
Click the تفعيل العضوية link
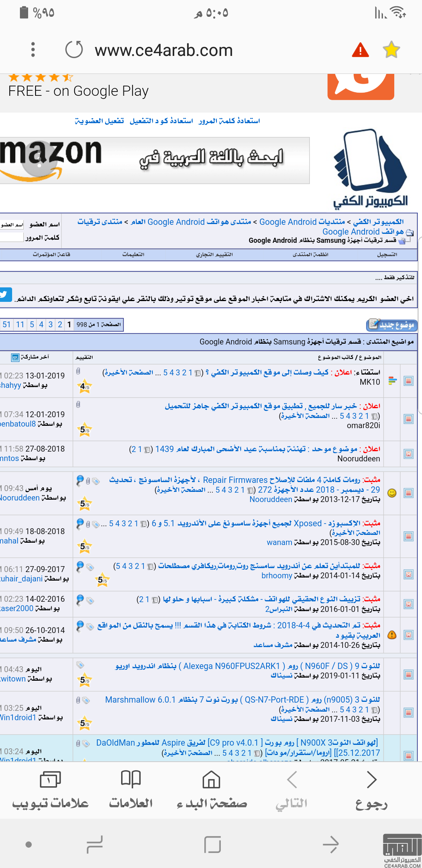click(x=99, y=121)
